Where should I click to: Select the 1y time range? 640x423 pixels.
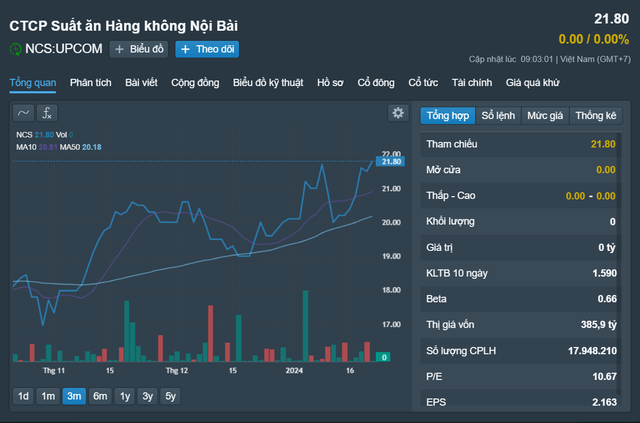124,396
